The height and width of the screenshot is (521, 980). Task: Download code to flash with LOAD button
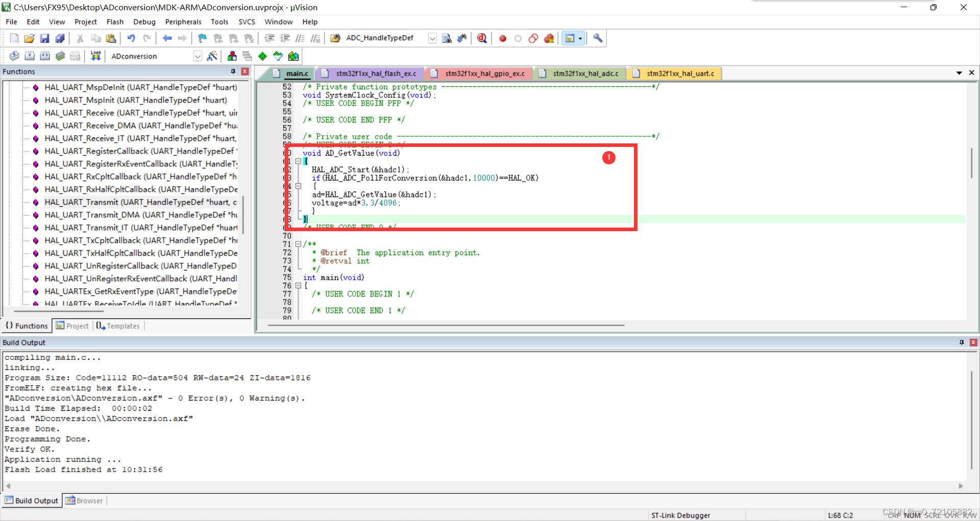click(x=95, y=56)
